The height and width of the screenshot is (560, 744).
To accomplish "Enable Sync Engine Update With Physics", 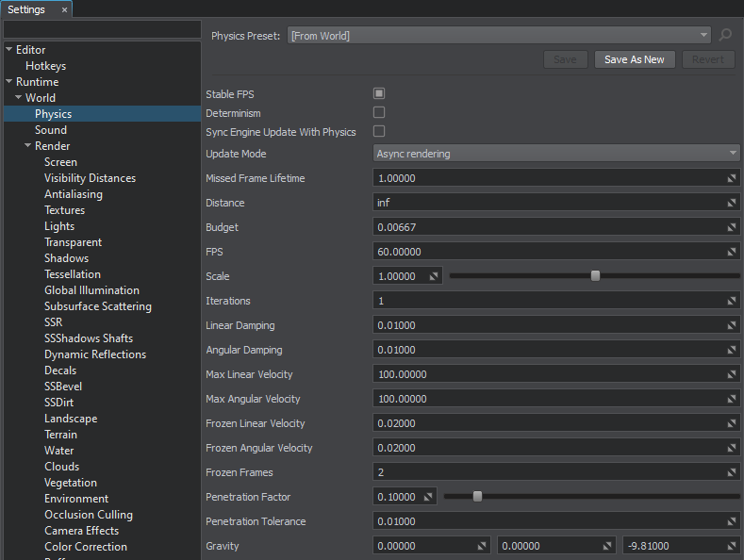I will [379, 131].
